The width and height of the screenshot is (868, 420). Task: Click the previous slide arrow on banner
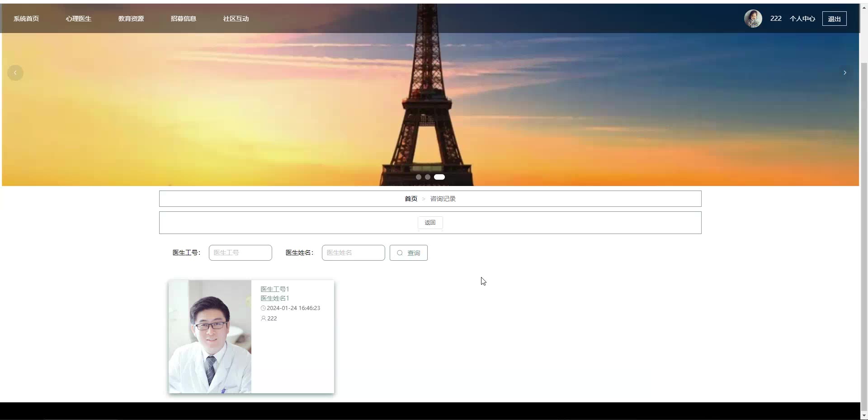pyautogui.click(x=15, y=73)
